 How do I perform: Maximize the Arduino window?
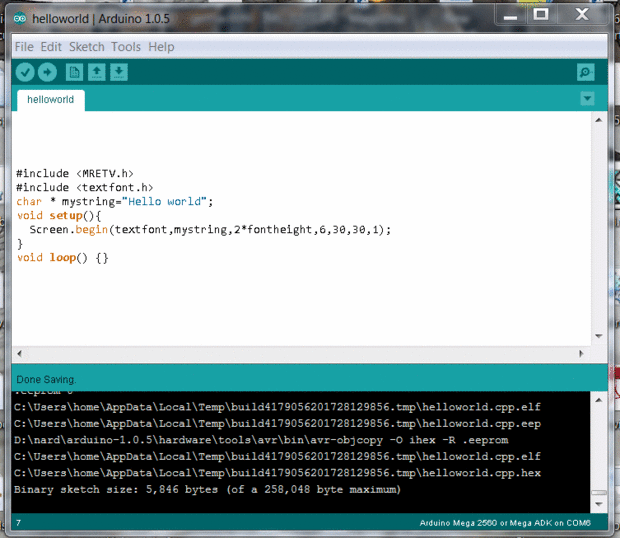(x=541, y=15)
